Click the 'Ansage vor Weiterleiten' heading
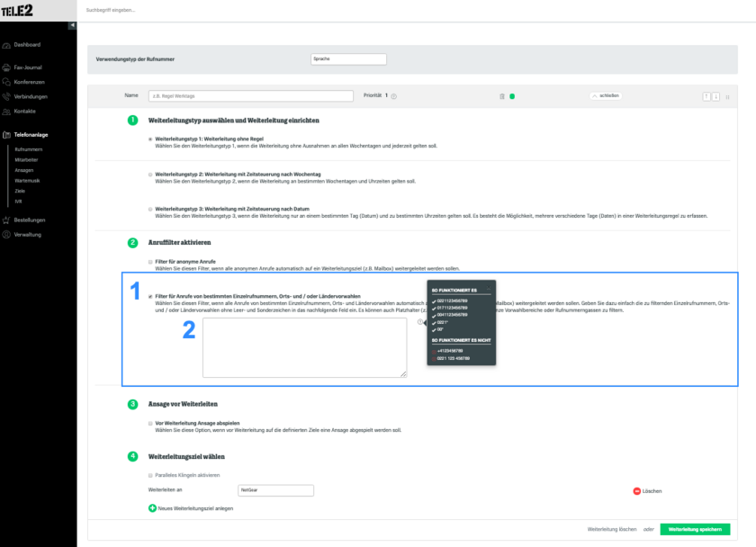 point(183,404)
